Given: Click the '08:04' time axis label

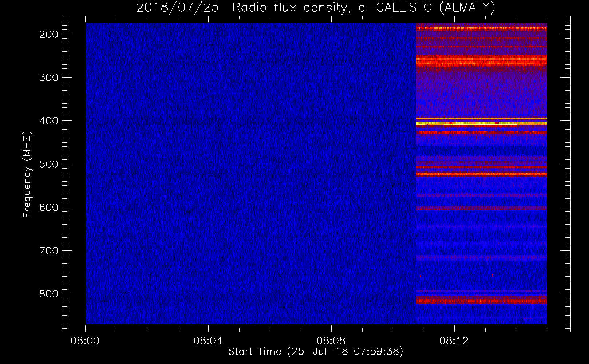Looking at the screenshot, I should 208,341.
